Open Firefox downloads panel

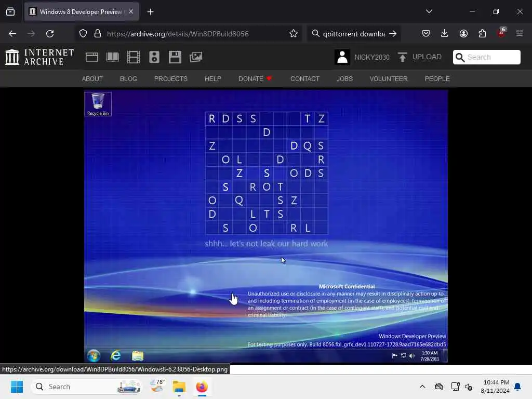[445, 34]
